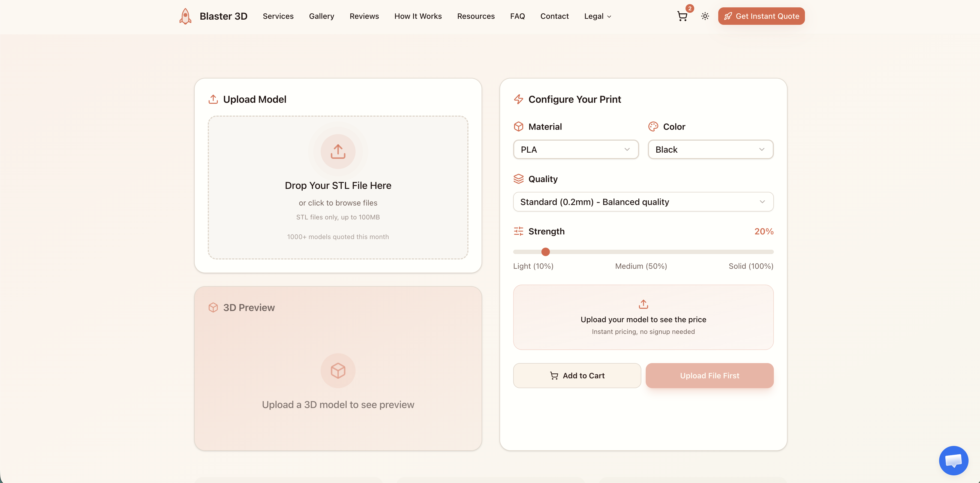Click the Strength sliders icon
The image size is (980, 483).
[519, 231]
